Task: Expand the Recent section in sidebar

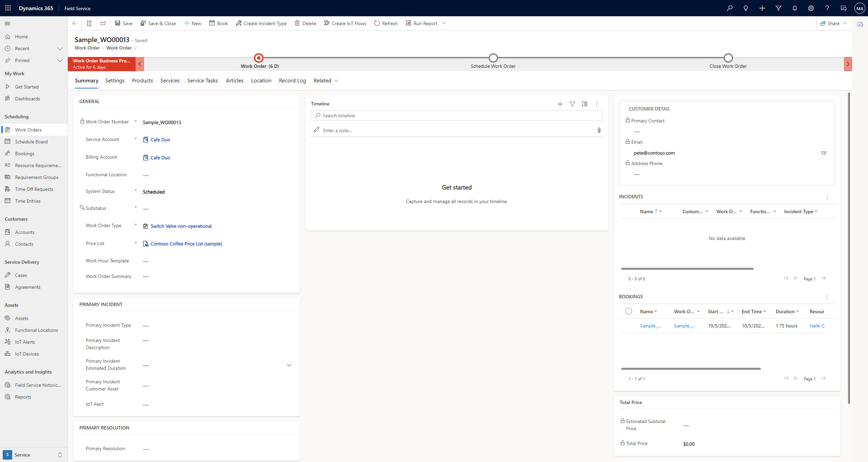Action: coord(60,48)
